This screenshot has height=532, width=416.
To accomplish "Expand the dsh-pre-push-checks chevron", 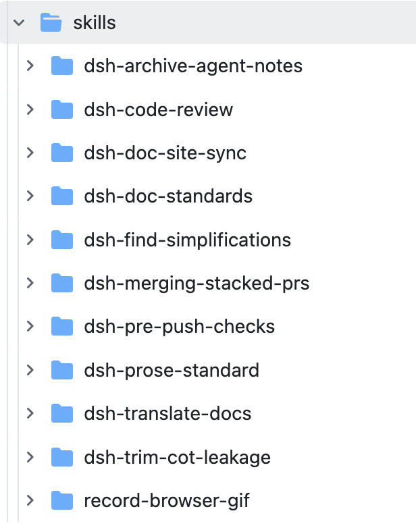I will 30,326.
